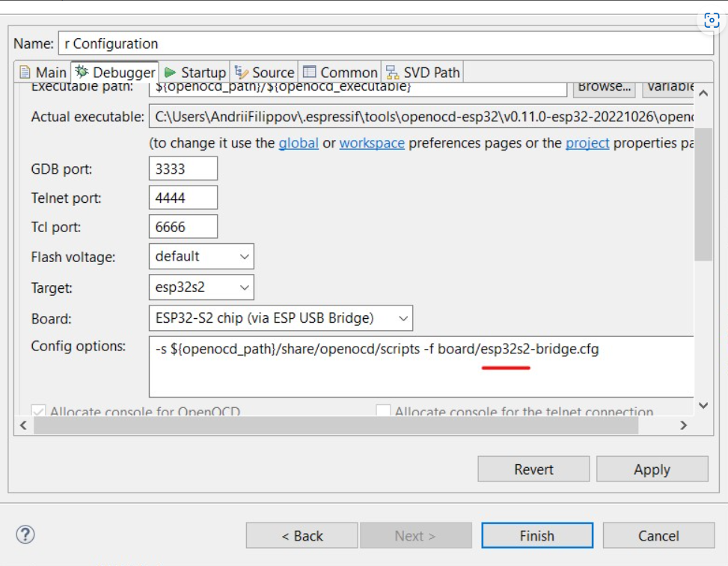
Task: Open the workspace preferences link
Action: tap(372, 142)
